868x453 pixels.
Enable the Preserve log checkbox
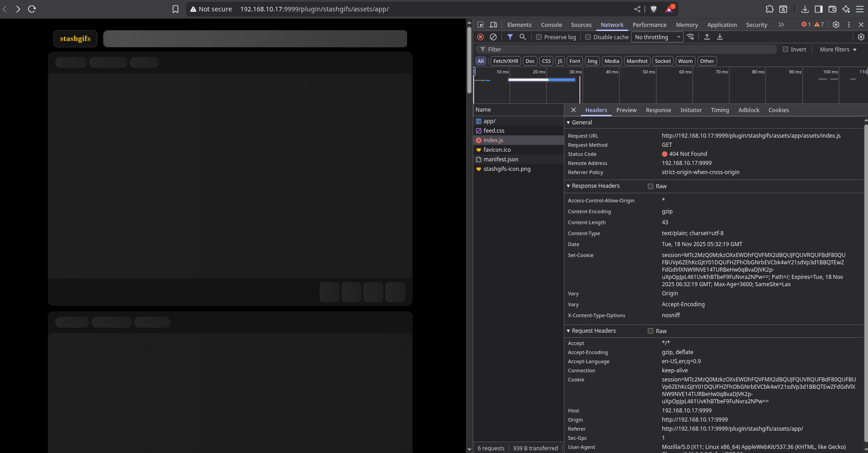point(539,37)
